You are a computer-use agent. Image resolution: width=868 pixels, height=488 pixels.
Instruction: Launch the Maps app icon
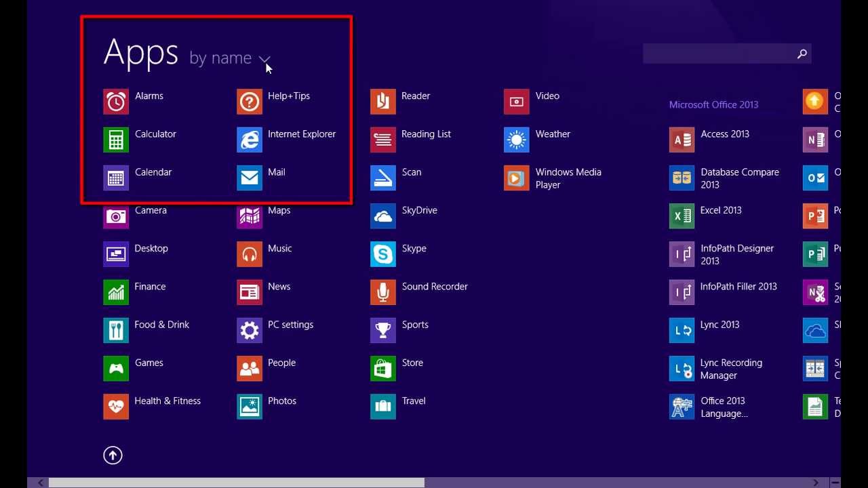(250, 216)
